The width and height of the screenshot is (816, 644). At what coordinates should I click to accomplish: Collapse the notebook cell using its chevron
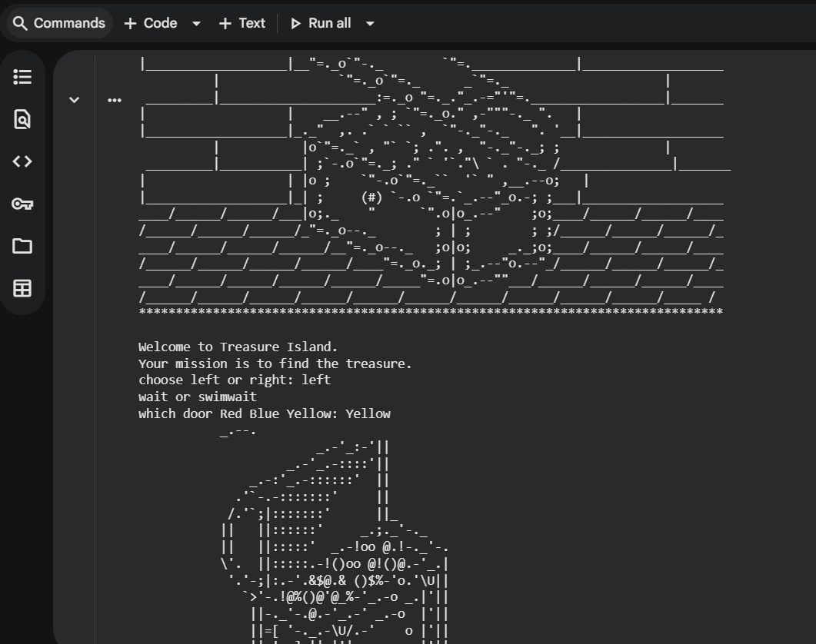click(x=74, y=100)
